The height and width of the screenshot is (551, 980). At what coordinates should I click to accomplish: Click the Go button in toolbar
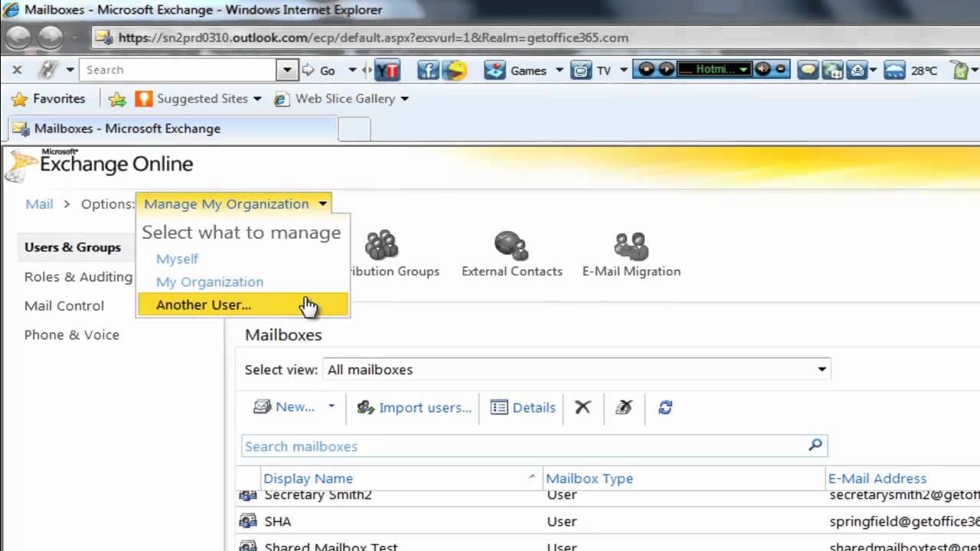tap(319, 70)
